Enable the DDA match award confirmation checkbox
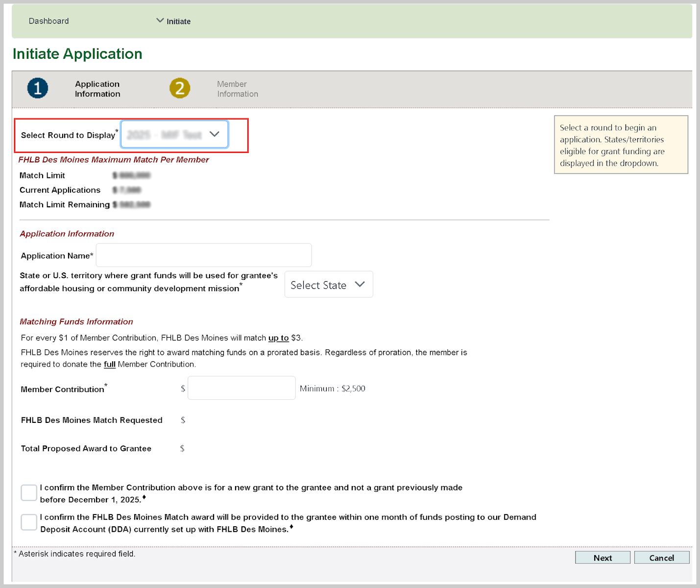This screenshot has width=700, height=588. tap(29, 522)
